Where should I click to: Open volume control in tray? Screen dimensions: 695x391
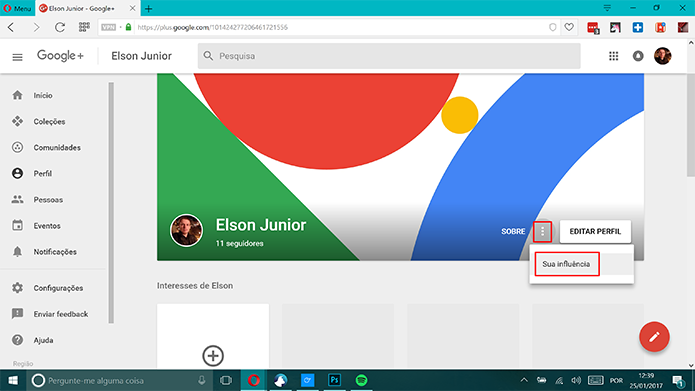(576, 380)
